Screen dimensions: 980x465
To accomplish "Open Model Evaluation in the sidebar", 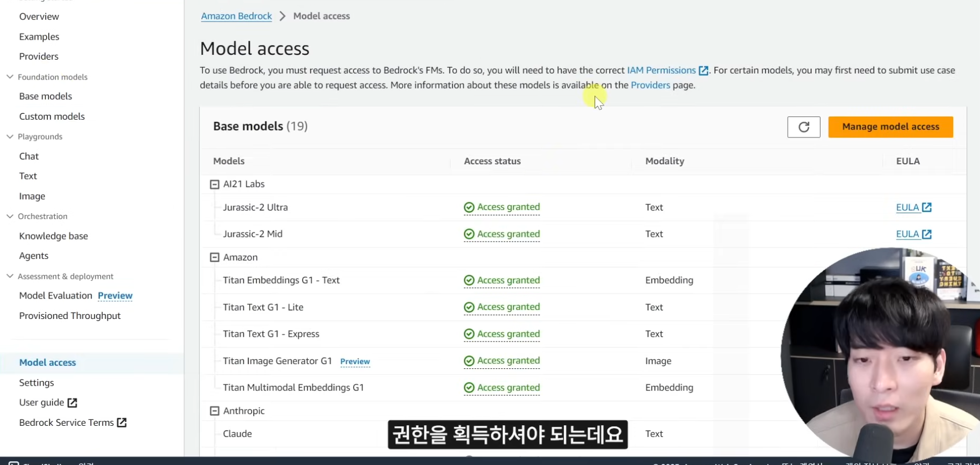I will coord(56,296).
